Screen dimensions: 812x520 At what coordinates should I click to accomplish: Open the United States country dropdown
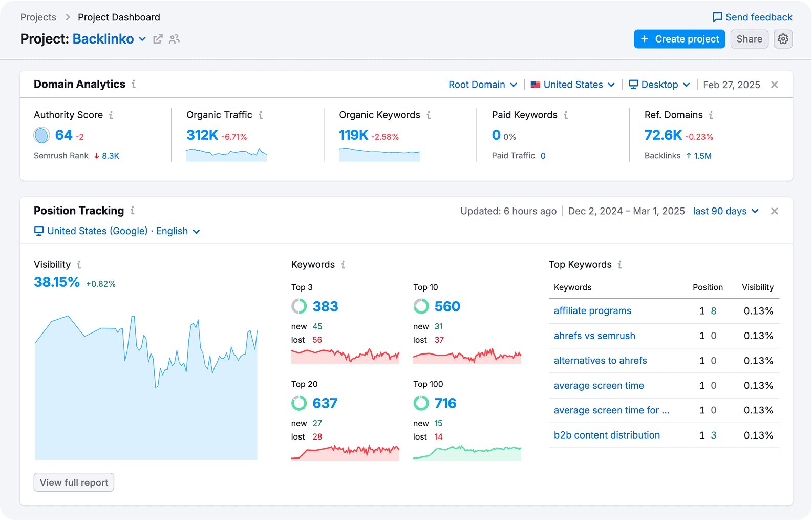coord(572,85)
